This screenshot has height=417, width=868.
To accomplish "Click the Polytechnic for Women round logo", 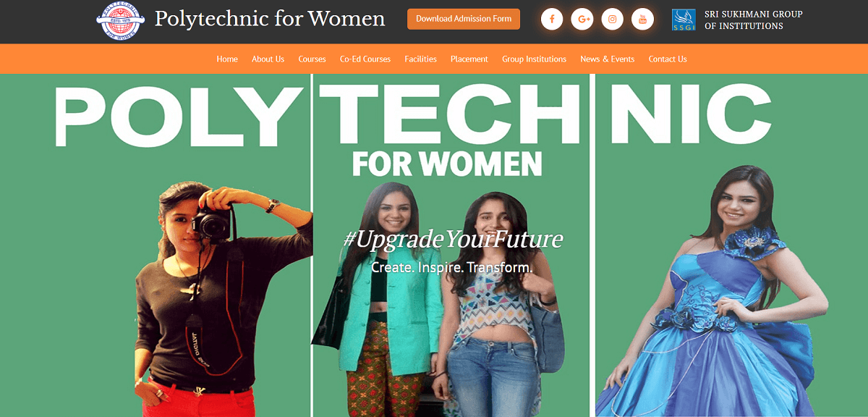I will [121, 21].
